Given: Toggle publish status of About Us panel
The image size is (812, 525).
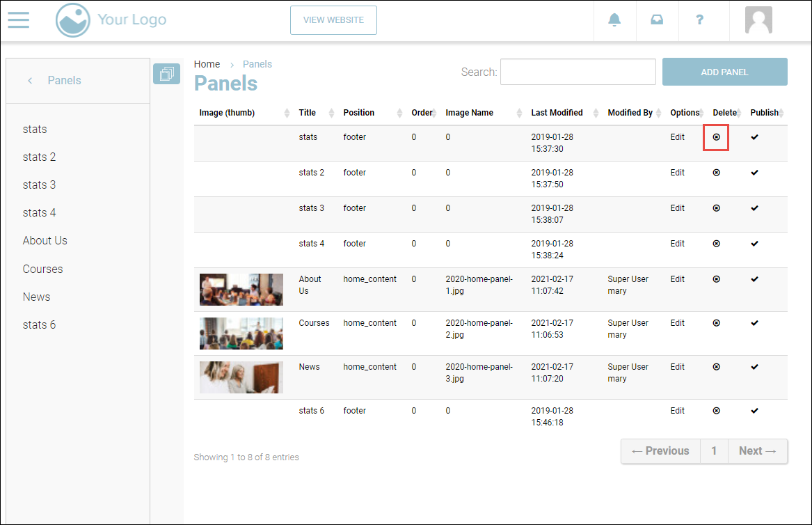Looking at the screenshot, I should (755, 279).
